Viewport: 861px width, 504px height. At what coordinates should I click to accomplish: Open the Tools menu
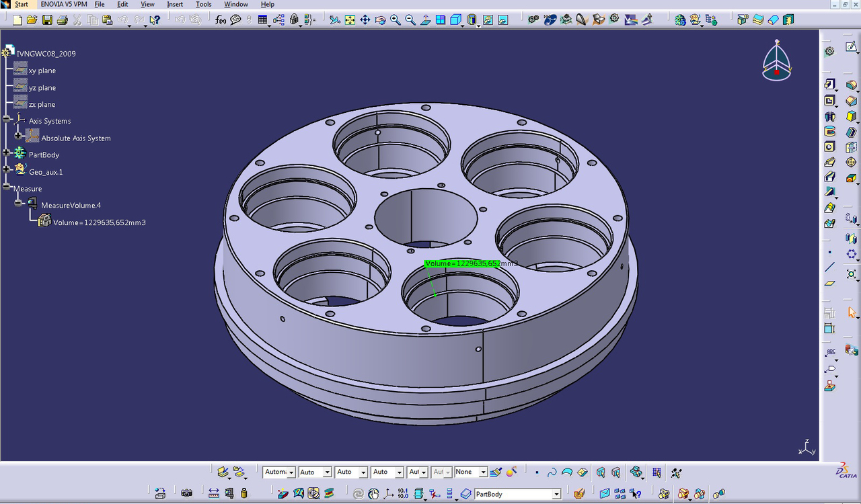point(204,4)
